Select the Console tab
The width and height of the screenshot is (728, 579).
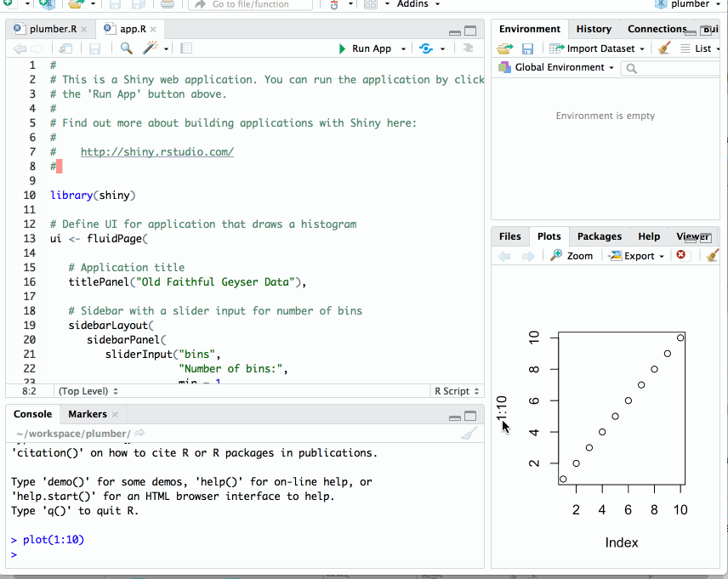tap(32, 414)
